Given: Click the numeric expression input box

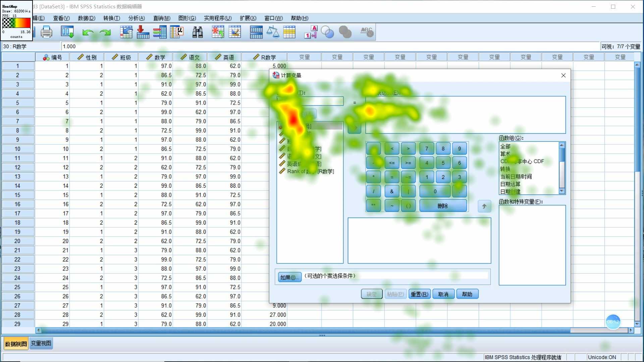Looking at the screenshot, I should 465,115.
